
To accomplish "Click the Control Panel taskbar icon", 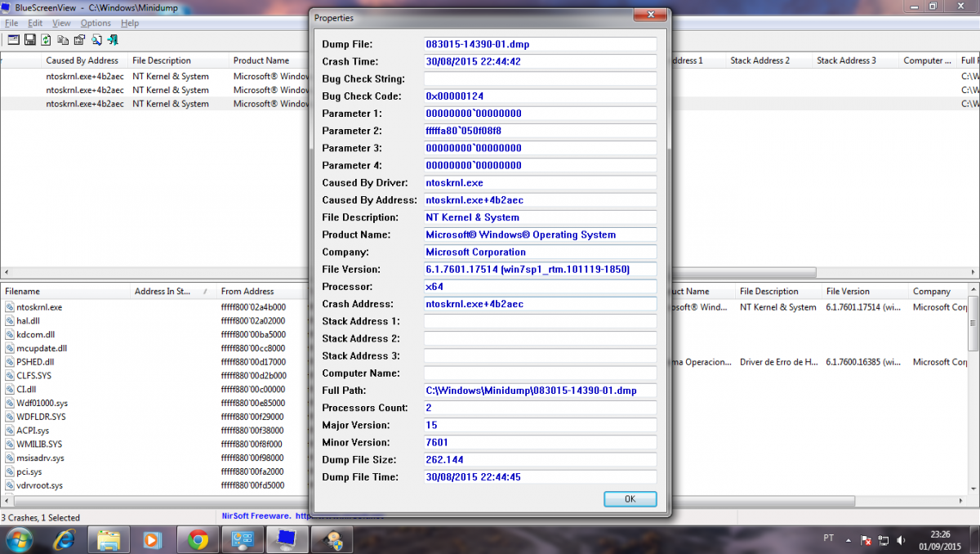I will coord(243,539).
